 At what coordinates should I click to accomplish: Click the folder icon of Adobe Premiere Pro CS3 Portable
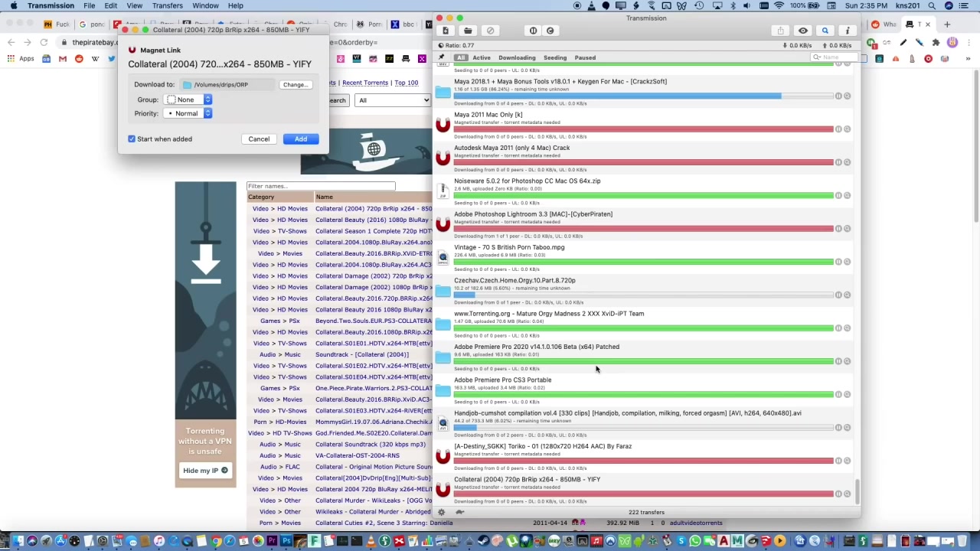(x=443, y=390)
